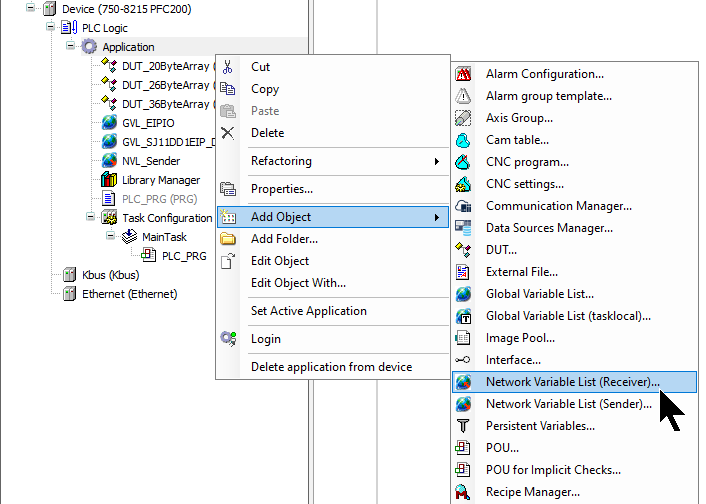Select Edit Object With... entry
The image size is (706, 504).
pyautogui.click(x=333, y=283)
